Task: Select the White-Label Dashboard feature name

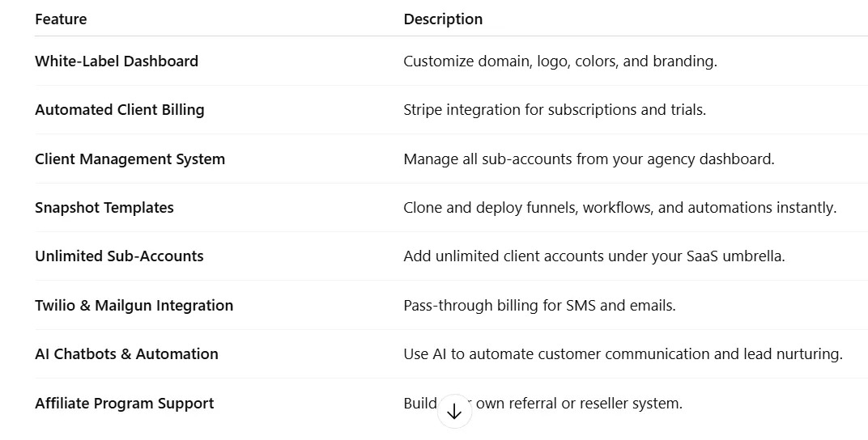Action: [x=117, y=61]
